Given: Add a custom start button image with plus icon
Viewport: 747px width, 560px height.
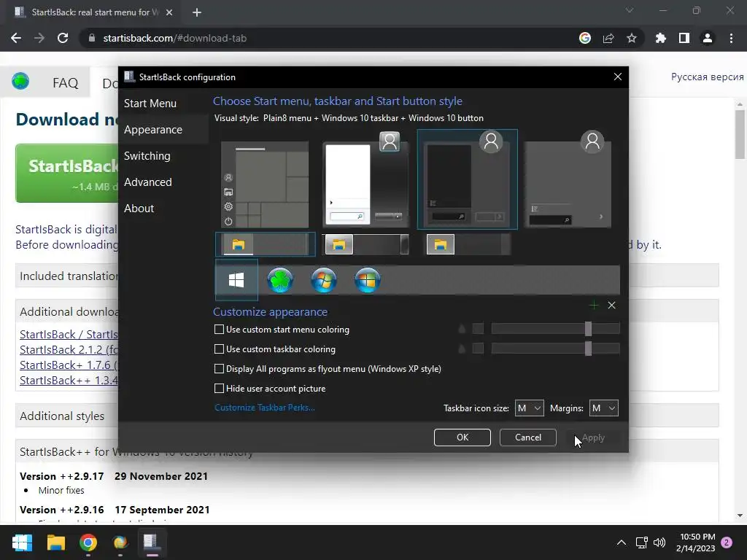Looking at the screenshot, I should 594,306.
